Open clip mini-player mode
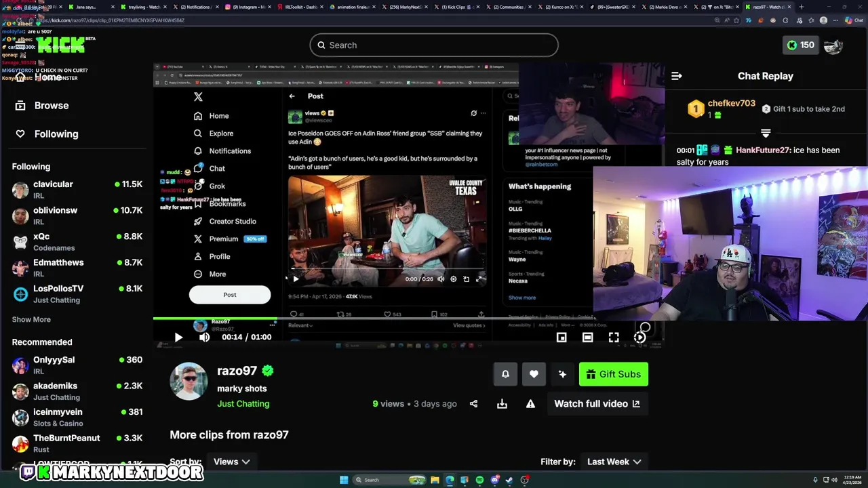This screenshot has height=488, width=868. (561, 338)
